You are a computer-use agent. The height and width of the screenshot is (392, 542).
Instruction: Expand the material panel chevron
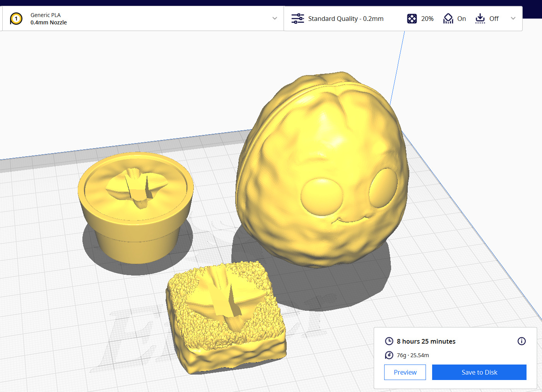coord(275,18)
